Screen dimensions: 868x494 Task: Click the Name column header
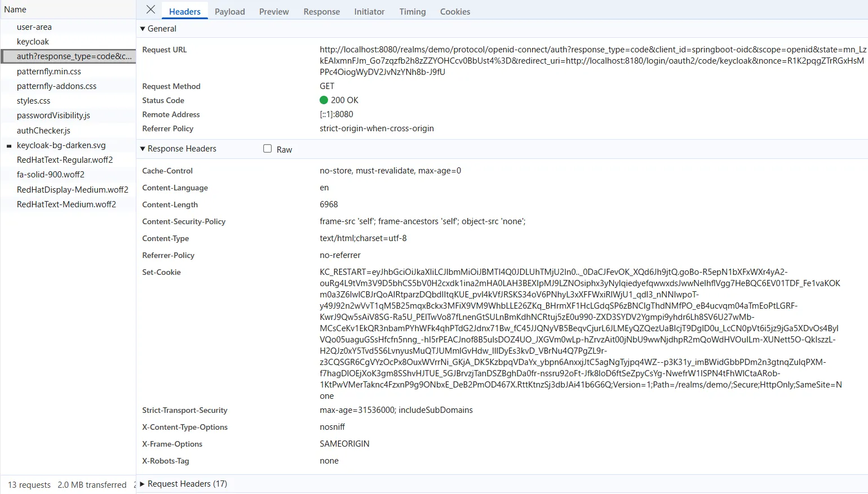(15, 10)
